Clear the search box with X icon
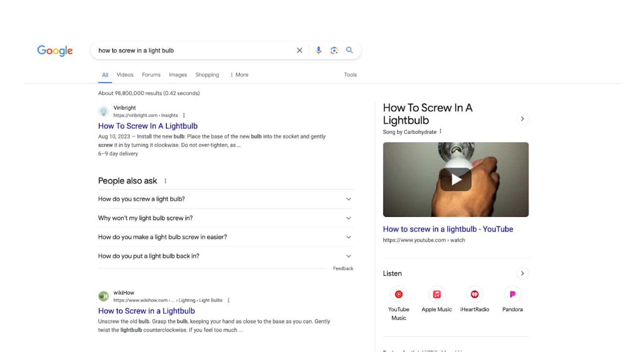 click(300, 50)
